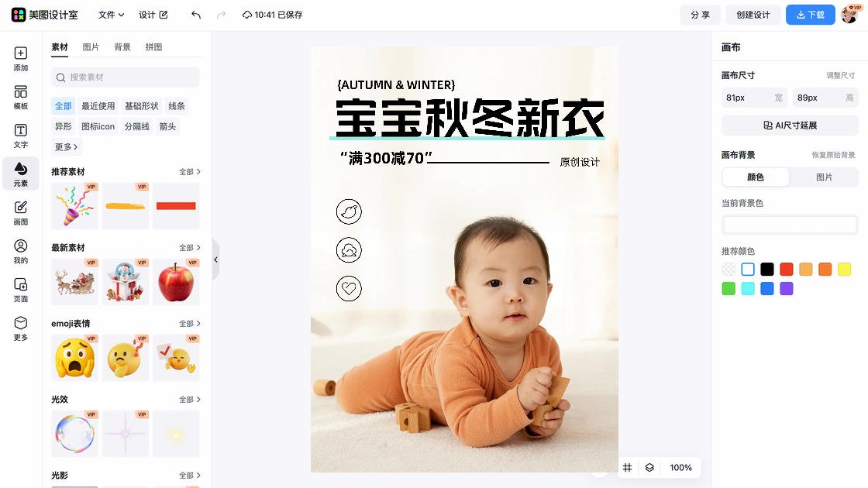
Task: Click the AI尺寸延展 button
Action: click(790, 125)
